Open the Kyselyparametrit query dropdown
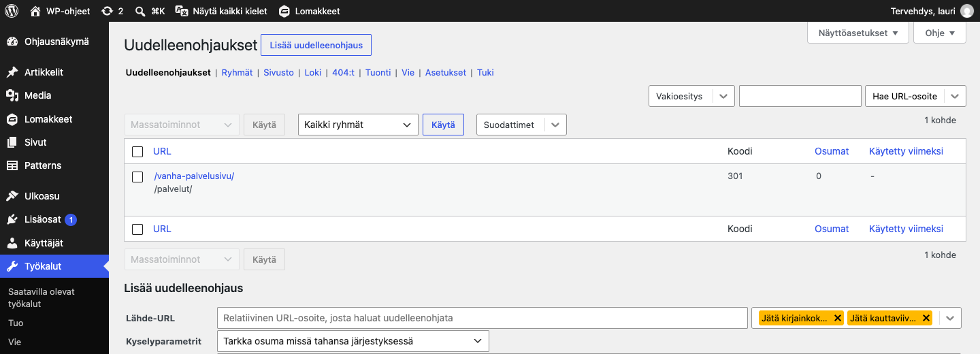 353,341
